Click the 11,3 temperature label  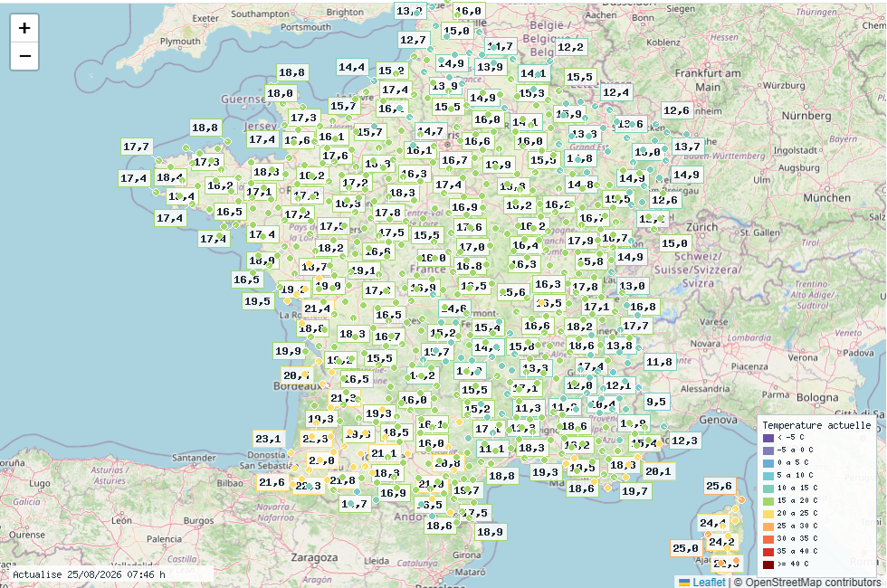[528, 408]
